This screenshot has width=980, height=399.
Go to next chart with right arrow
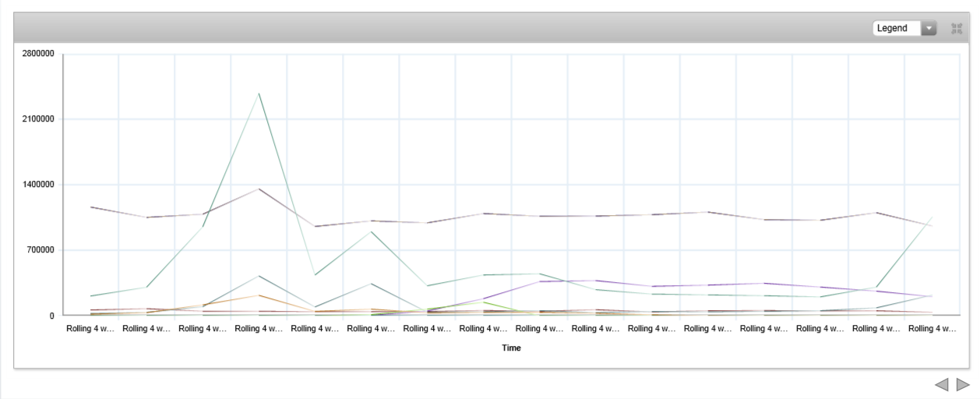pos(963,384)
